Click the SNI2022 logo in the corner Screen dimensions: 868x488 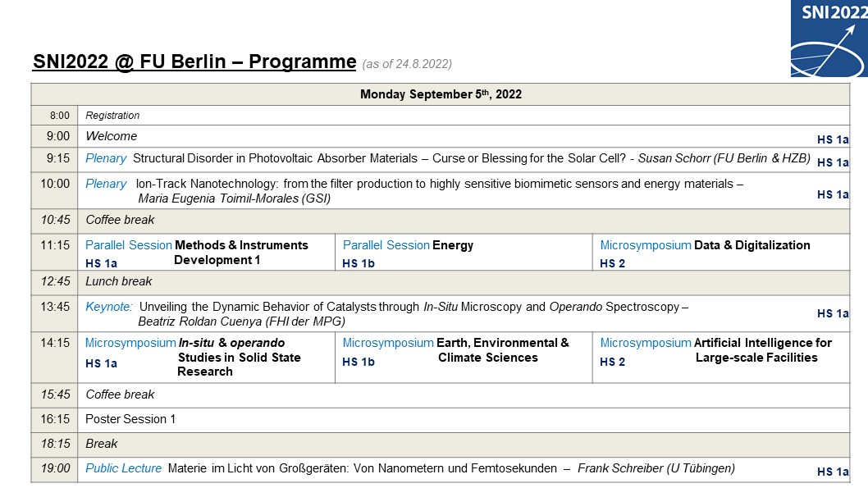tap(829, 39)
